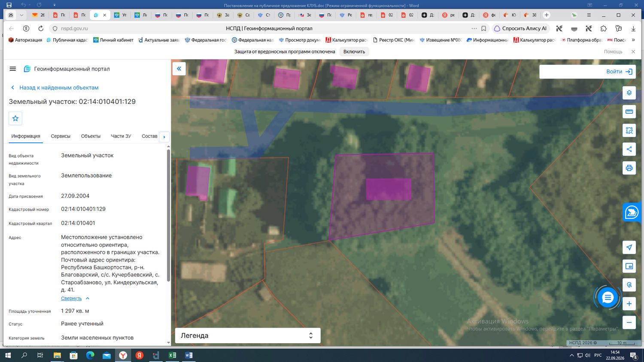
Task: Open the blue side widget tab on map edge
Action: (632, 212)
